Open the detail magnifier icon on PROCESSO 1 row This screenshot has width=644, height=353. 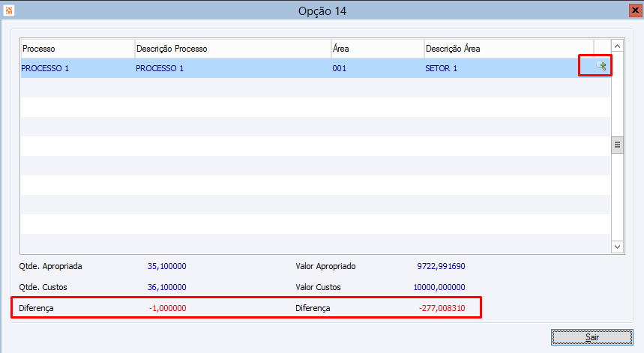(601, 67)
